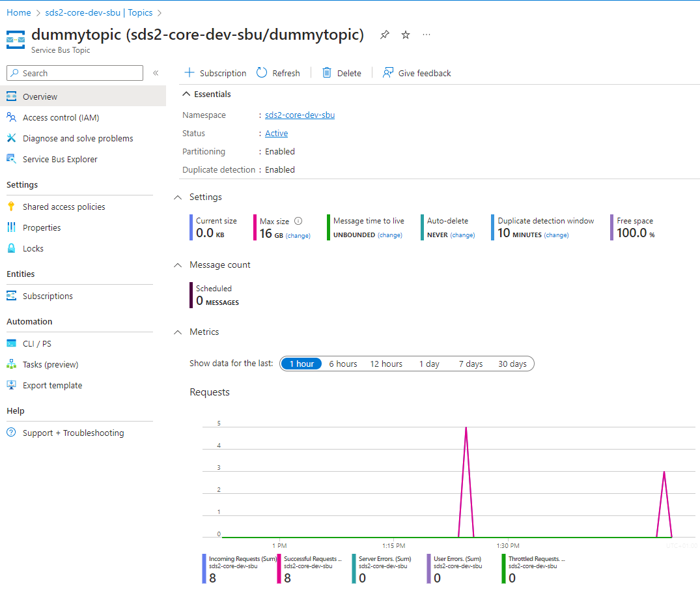Go to Subscriptions under Entities
This screenshot has height=589, width=700.
tap(48, 296)
